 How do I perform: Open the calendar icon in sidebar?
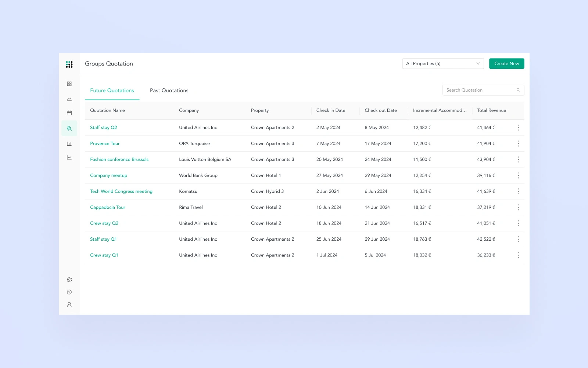(x=69, y=113)
